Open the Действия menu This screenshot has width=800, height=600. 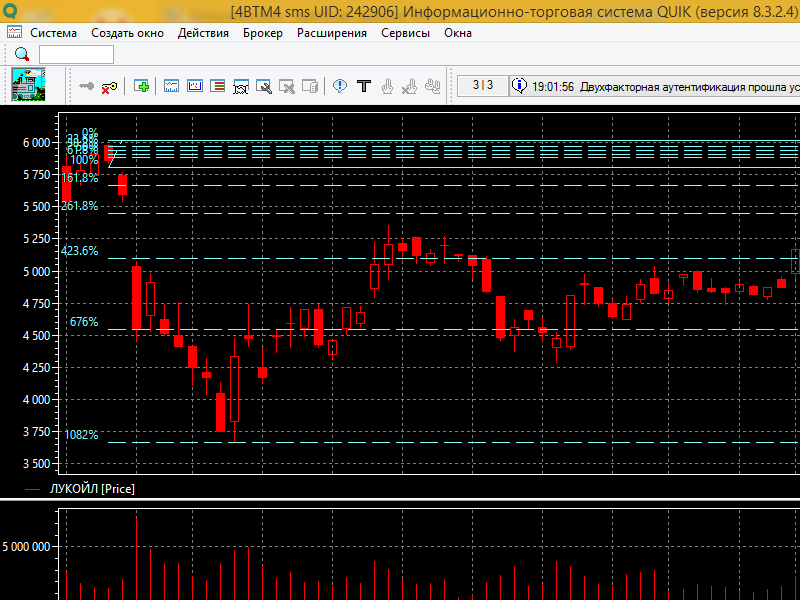tap(203, 33)
